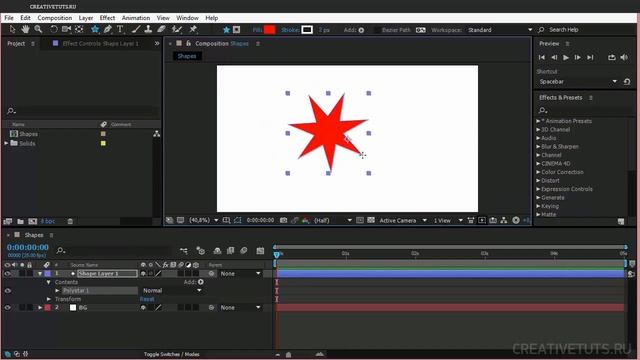Select the Selection arrow tool

coord(12,29)
